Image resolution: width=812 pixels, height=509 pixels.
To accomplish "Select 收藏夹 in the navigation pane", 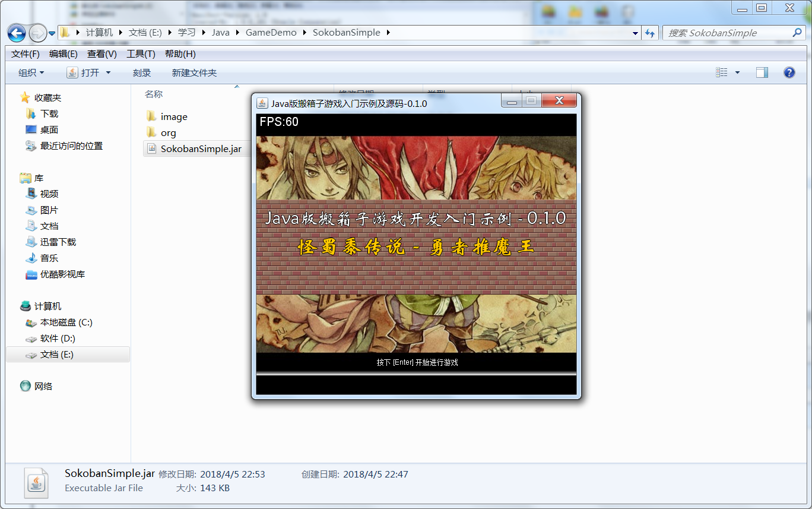I will 47,97.
